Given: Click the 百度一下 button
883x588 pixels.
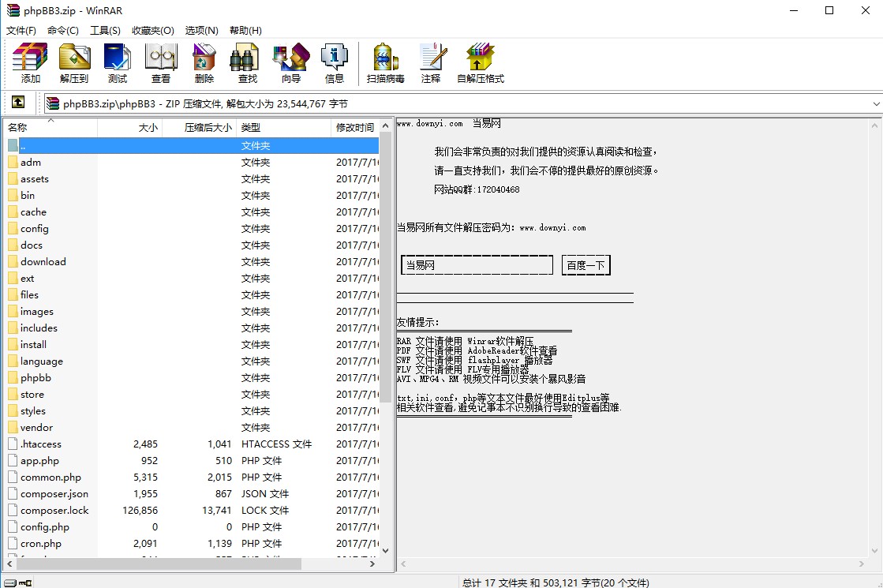Looking at the screenshot, I should coord(586,264).
